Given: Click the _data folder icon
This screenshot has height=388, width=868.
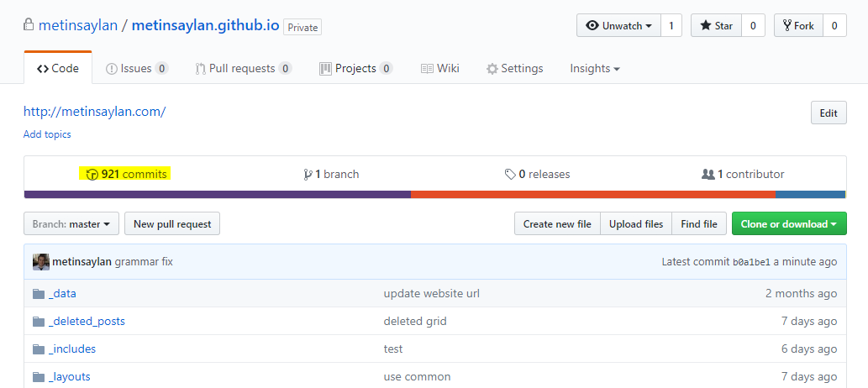Looking at the screenshot, I should tap(38, 294).
